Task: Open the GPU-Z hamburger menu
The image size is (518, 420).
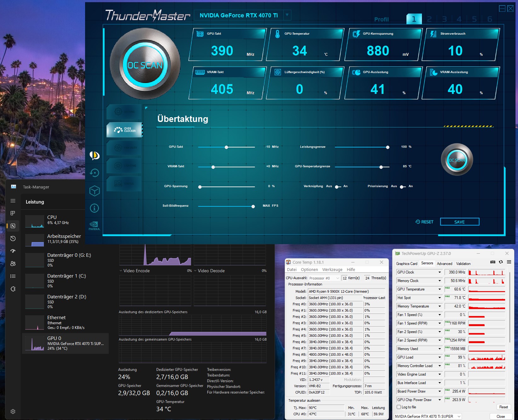Action: 509,262
